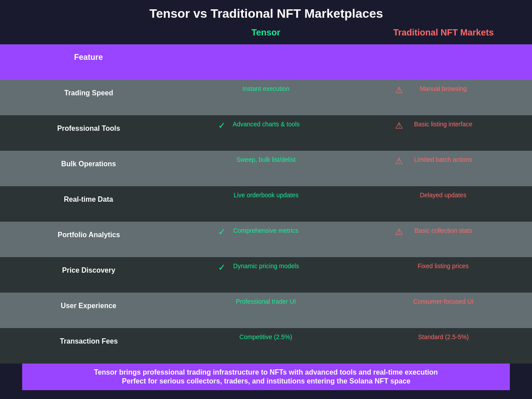Click the Live orderbook updates cell
Screen dimensions: 532x399
266,195
